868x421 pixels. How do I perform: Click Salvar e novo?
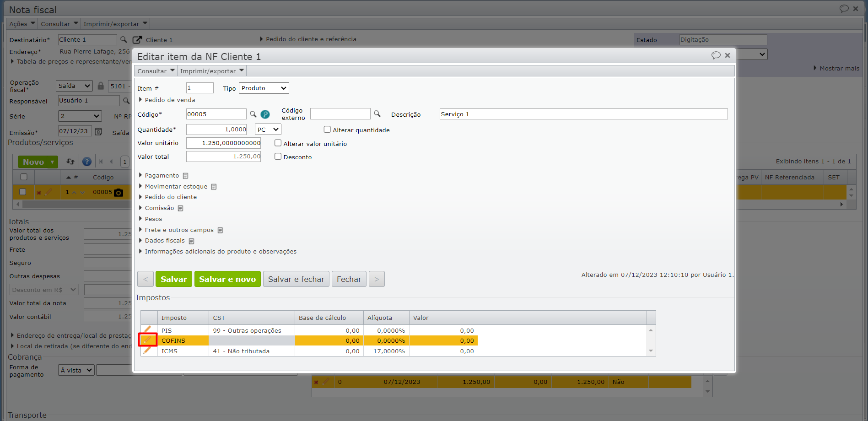(x=227, y=279)
